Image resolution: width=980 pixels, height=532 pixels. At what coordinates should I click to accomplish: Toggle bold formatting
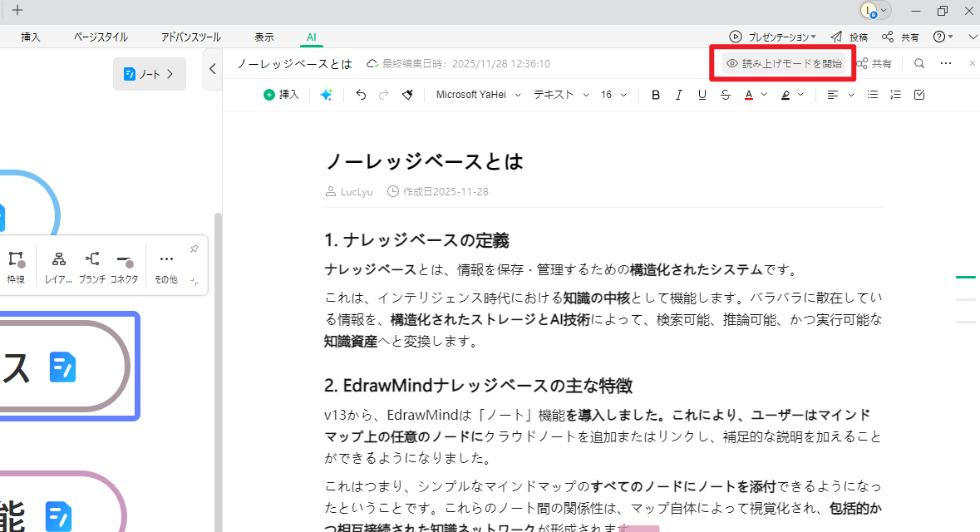[x=655, y=94]
